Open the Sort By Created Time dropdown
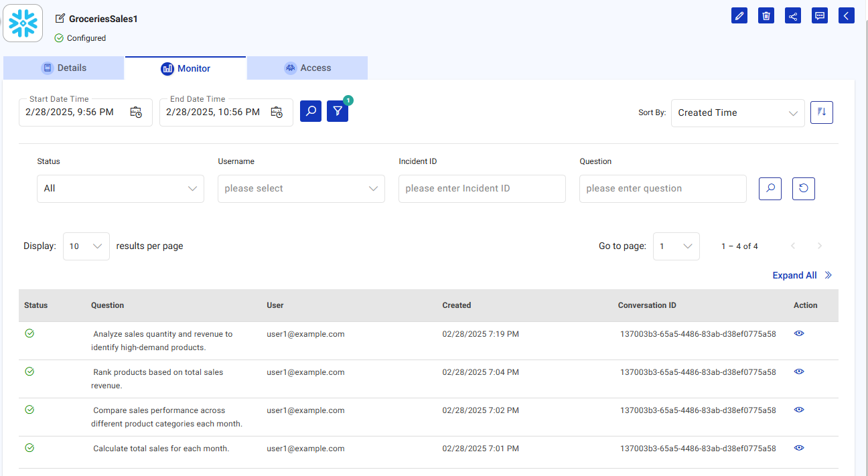Screen dimensions: 868x476 (737, 112)
